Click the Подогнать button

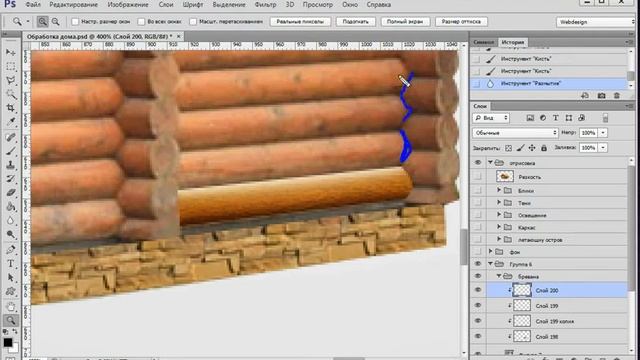pos(356,22)
